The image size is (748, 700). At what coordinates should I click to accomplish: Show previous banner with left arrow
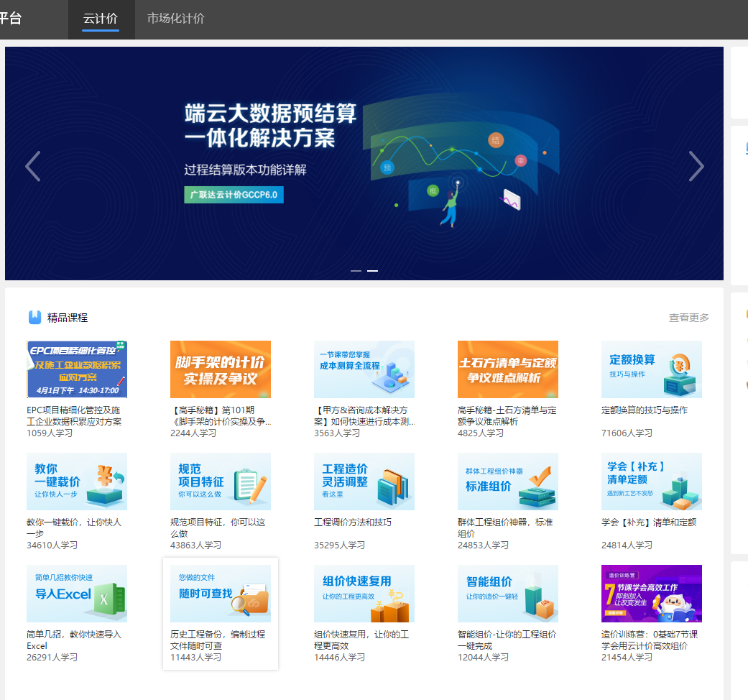pos(32,166)
